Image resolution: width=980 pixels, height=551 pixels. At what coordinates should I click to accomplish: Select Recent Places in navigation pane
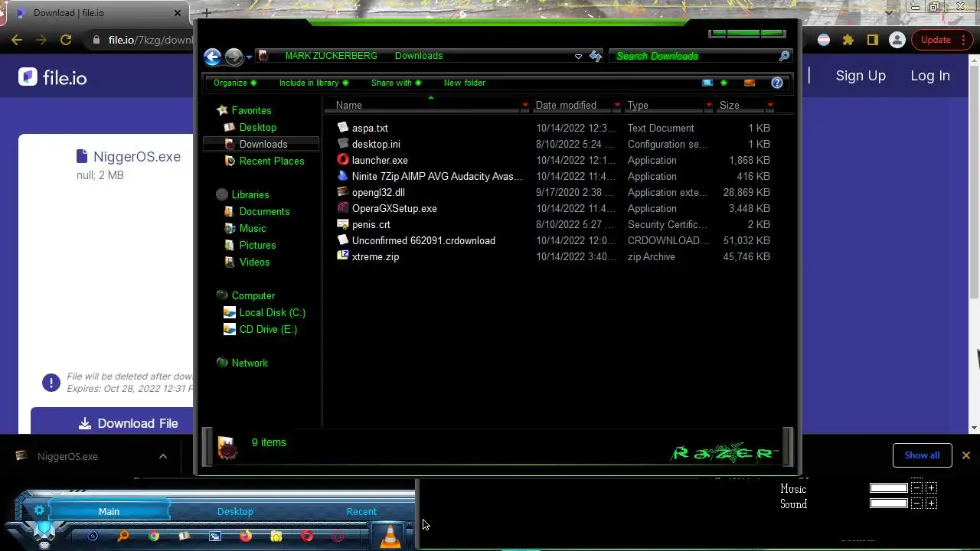[271, 161]
